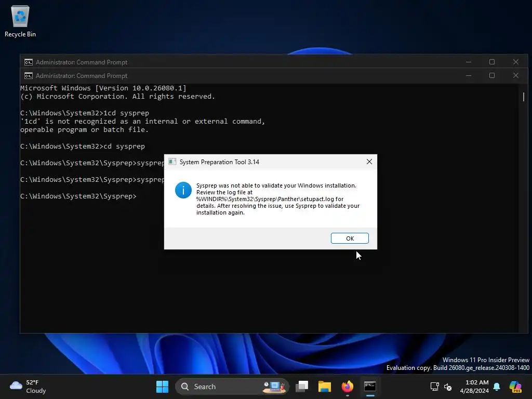Screen dimensions: 532x399
Task: Click the network status tray icon
Action: pos(435,387)
